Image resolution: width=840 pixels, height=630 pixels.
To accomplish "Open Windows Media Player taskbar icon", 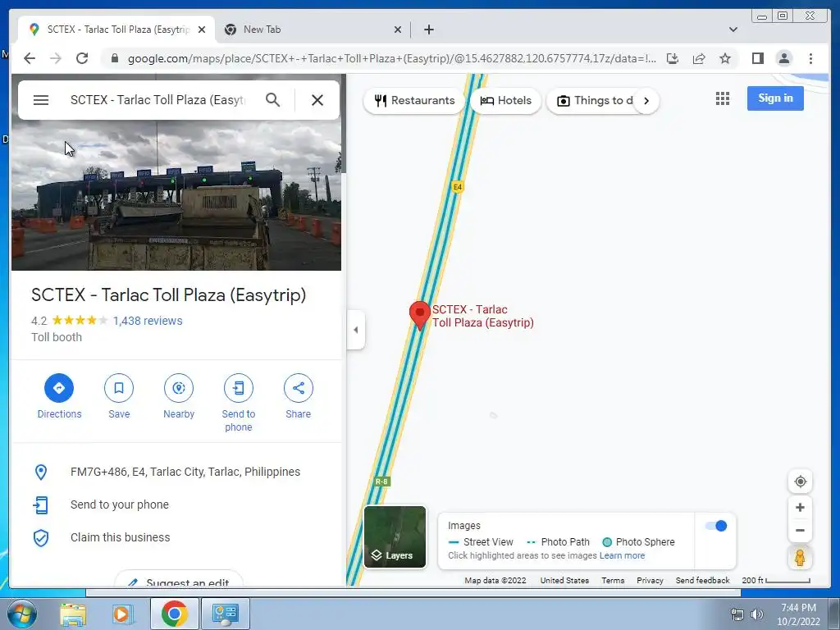I will click(x=123, y=614).
